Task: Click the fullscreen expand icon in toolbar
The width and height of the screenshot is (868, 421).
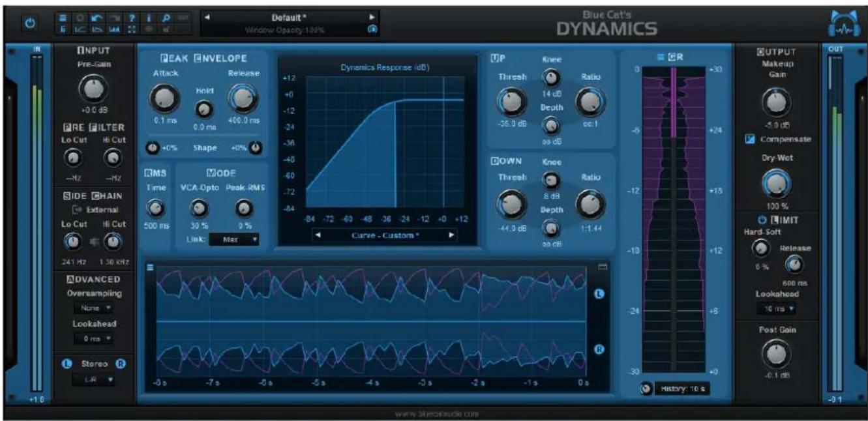Action: click(x=132, y=29)
